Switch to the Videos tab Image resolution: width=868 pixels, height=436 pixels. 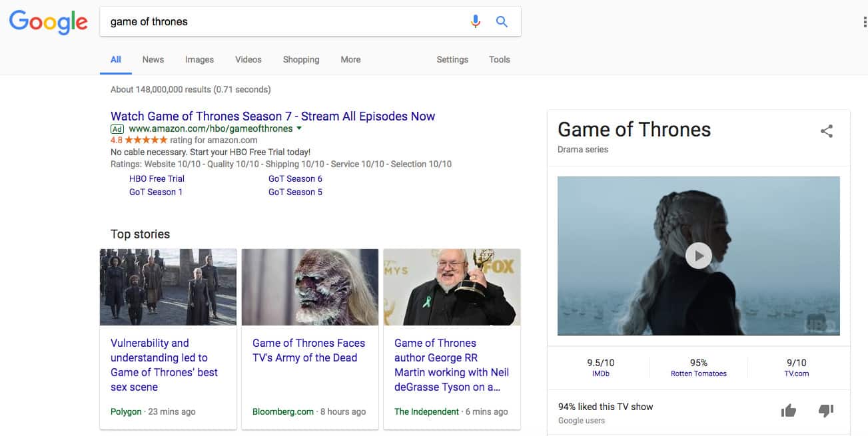point(248,59)
